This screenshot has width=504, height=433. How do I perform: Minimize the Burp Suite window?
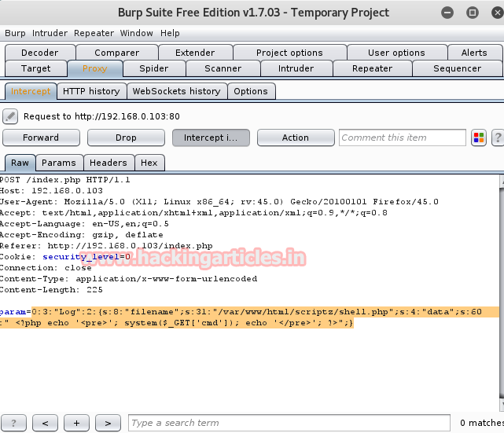[447, 13]
